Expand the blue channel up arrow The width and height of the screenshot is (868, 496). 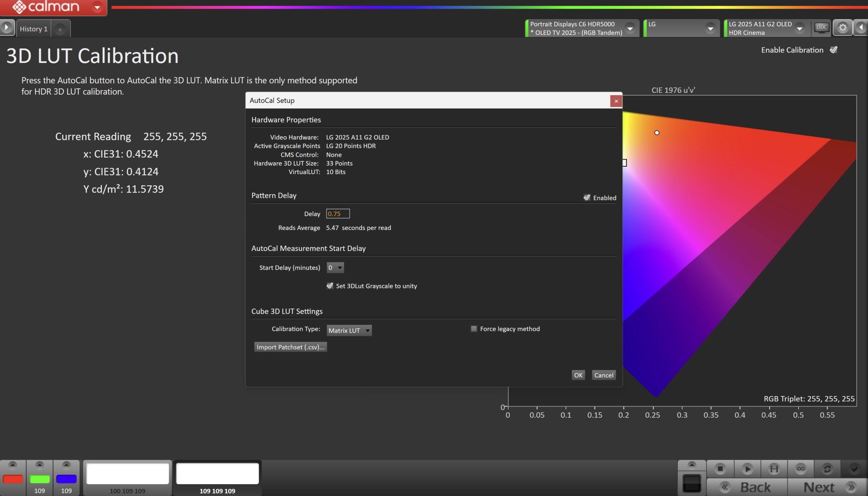click(66, 464)
